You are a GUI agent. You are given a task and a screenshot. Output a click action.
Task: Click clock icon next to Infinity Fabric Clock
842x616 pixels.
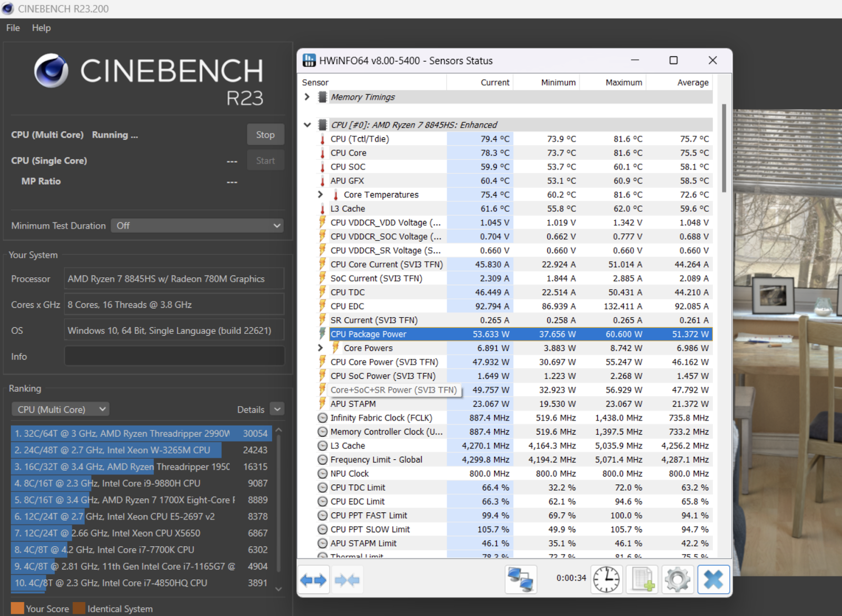[x=323, y=418]
